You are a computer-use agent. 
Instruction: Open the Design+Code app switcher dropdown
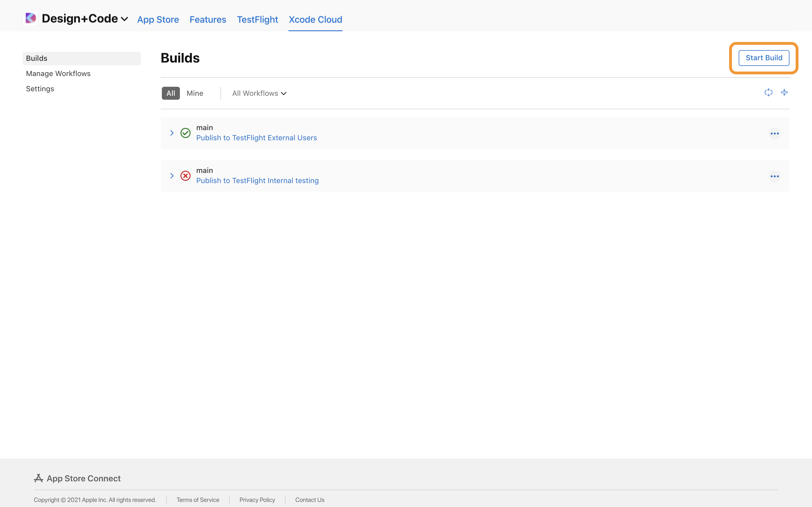[x=125, y=19]
